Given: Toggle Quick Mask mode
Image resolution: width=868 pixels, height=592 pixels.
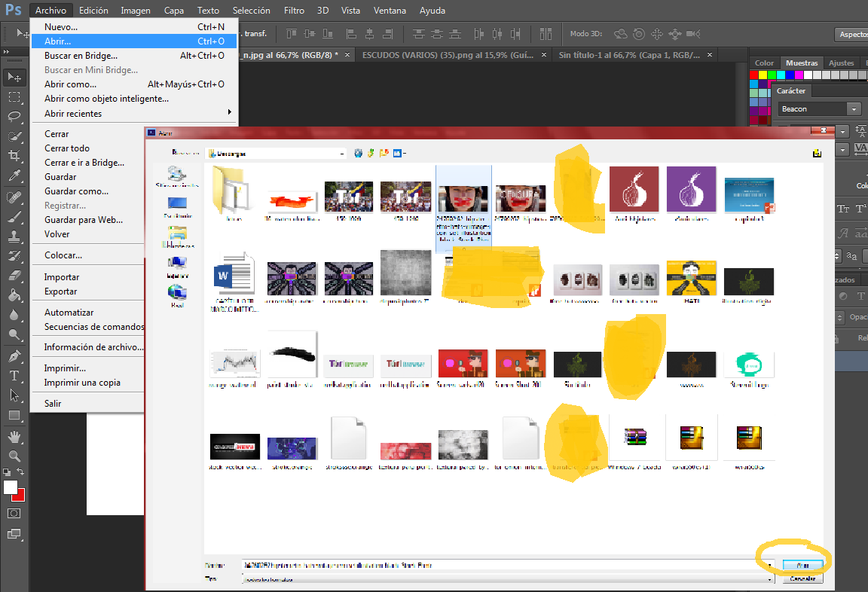Looking at the screenshot, I should pos(14,514).
